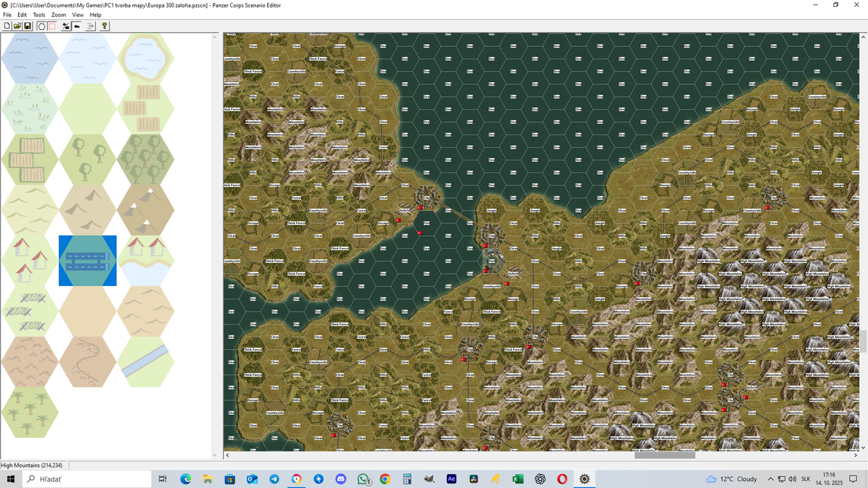Select the winding path escarpment tile
The image size is (868, 488).
coord(87,362)
